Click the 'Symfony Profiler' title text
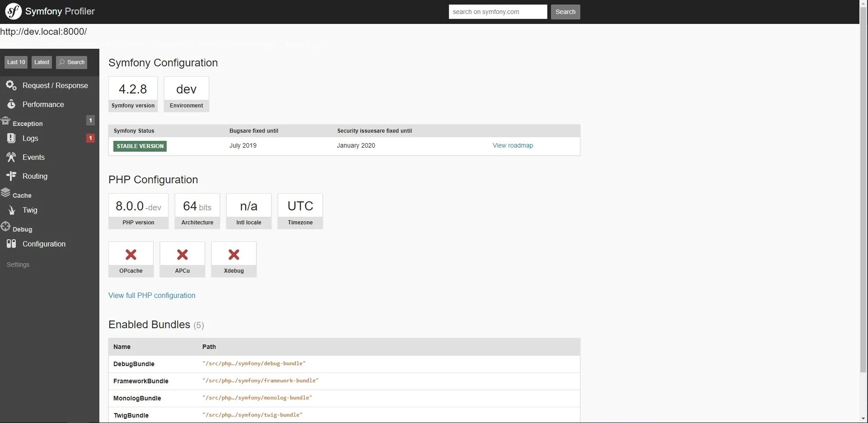The height and width of the screenshot is (423, 868). pos(60,11)
